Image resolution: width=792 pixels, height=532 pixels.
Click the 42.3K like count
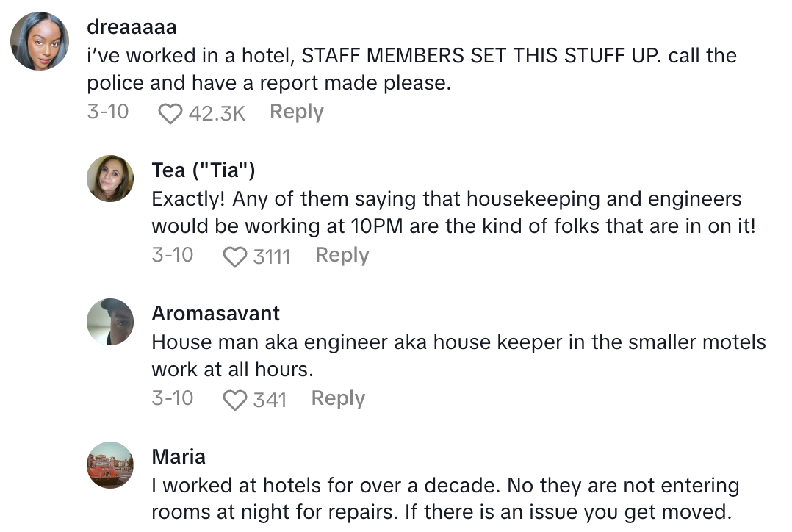coord(216,113)
